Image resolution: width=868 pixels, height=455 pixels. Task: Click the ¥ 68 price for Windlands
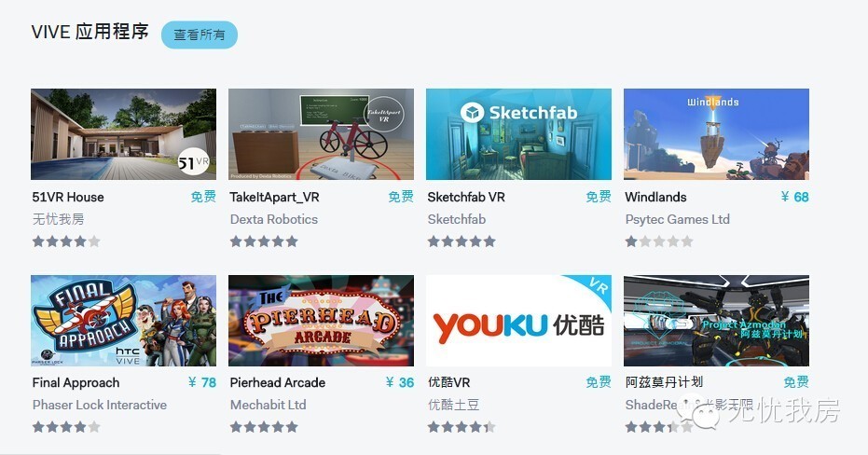[794, 197]
